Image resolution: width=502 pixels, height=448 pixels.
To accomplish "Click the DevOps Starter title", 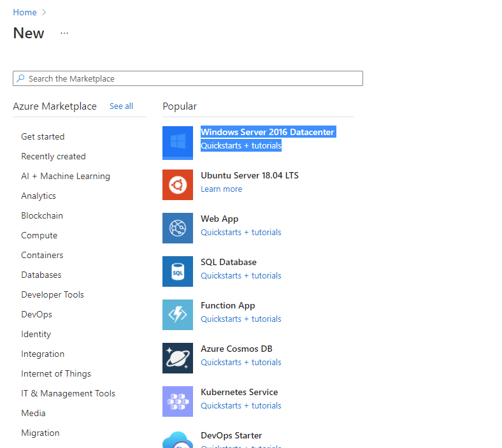I will tap(231, 435).
